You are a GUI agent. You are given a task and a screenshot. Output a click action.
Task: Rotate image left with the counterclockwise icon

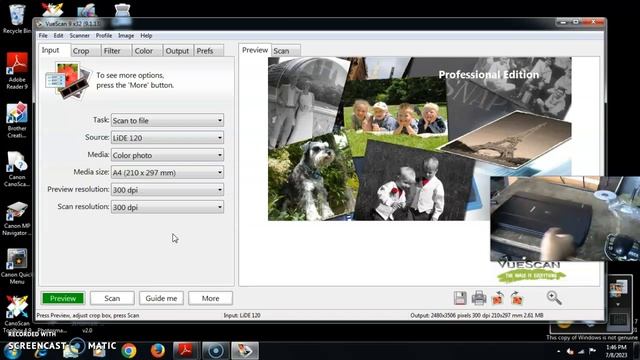pyautogui.click(x=498, y=298)
